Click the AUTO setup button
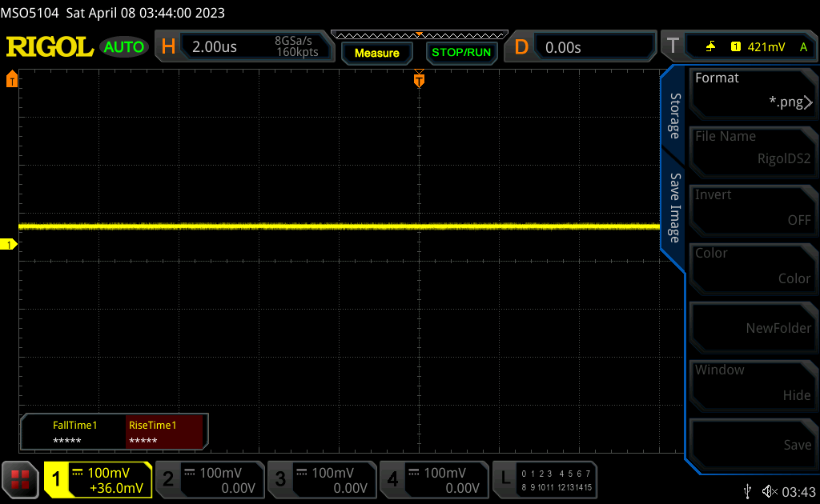Viewport: 820px width, 504px height. [124, 47]
